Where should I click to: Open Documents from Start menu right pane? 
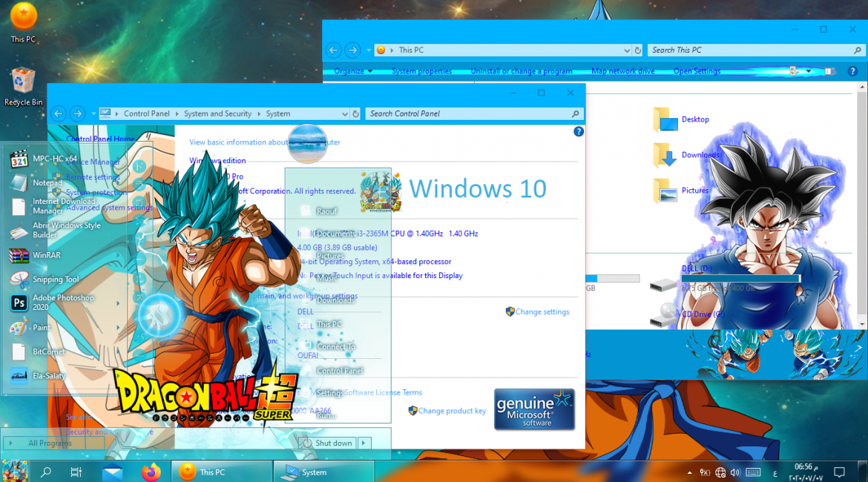pos(335,234)
